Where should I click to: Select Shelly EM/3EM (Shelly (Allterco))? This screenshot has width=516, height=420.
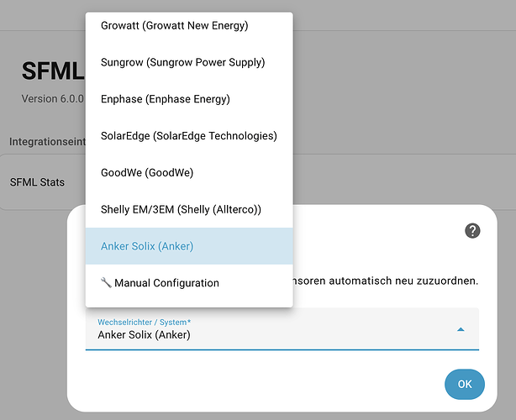189,209
